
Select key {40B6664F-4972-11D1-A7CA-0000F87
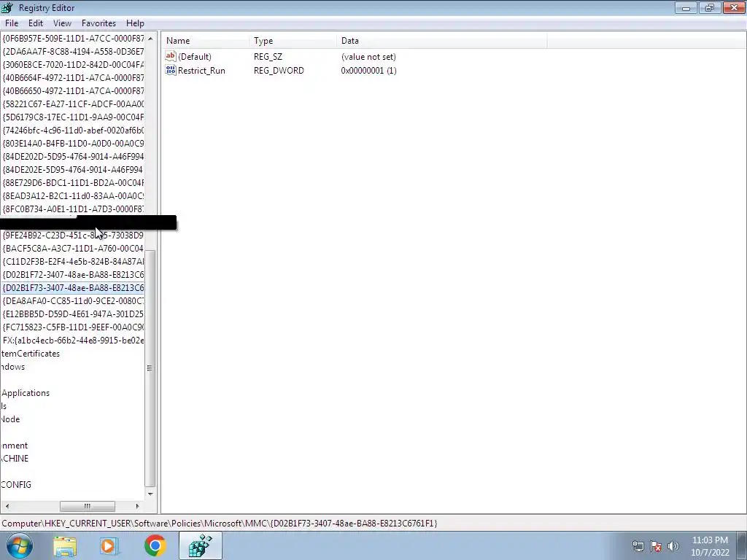pos(73,77)
